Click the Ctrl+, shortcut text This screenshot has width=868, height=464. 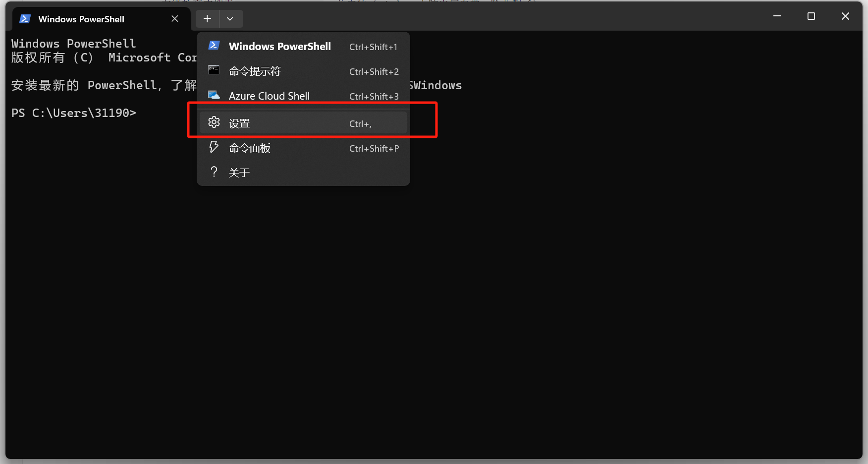point(360,124)
